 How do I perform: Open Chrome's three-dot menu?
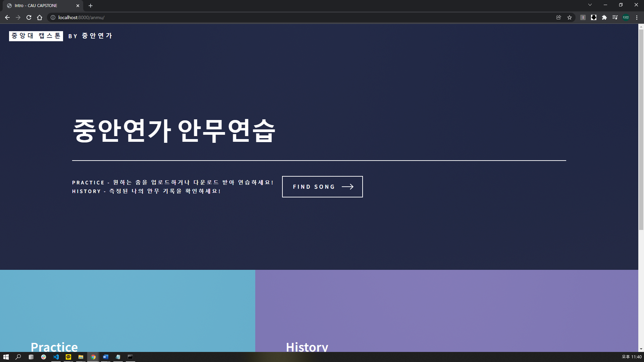tap(637, 17)
